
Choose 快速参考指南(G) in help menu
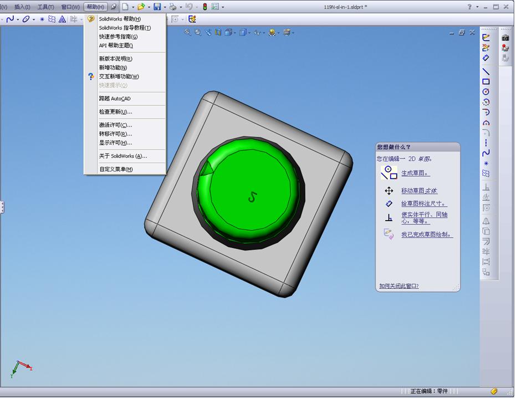[125, 37]
